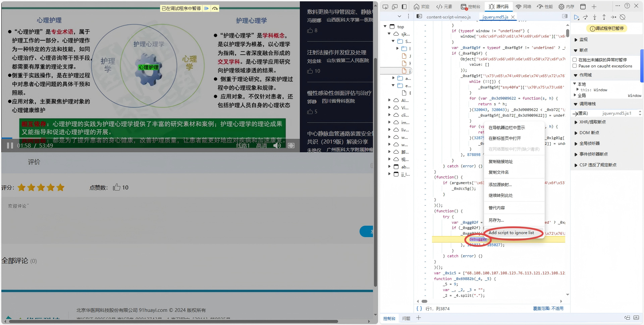Choose Add script to ignore list
The image size is (644, 325).
512,232
